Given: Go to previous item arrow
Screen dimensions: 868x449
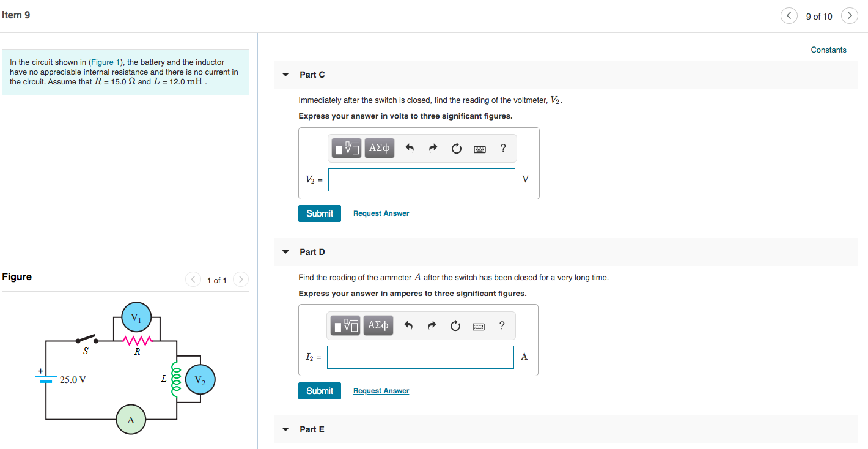Looking at the screenshot, I should (x=789, y=16).
